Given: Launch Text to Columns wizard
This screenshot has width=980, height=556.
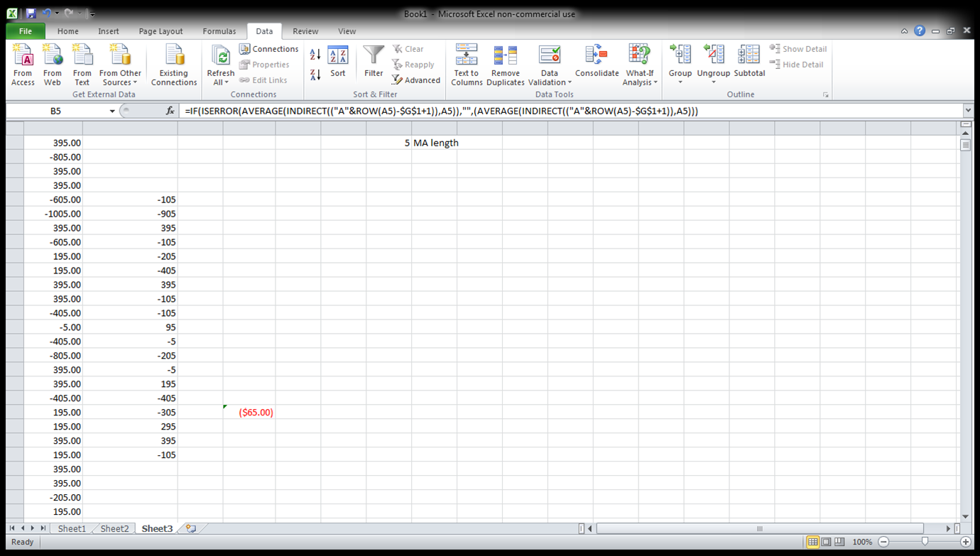Looking at the screenshot, I should (467, 65).
